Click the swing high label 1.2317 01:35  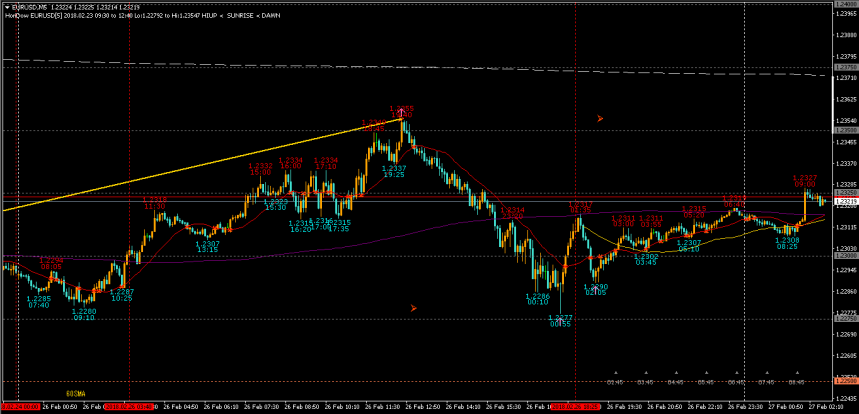(580, 206)
